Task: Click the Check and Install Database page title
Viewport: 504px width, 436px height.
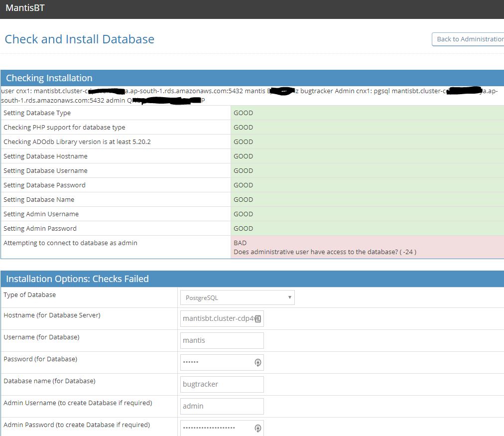Action: point(80,39)
